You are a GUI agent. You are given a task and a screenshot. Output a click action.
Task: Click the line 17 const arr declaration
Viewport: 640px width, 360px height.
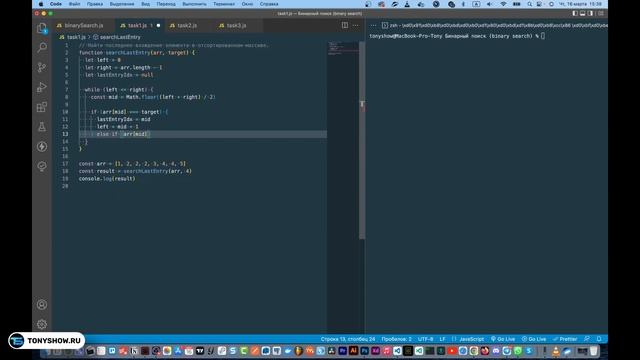tap(132, 164)
